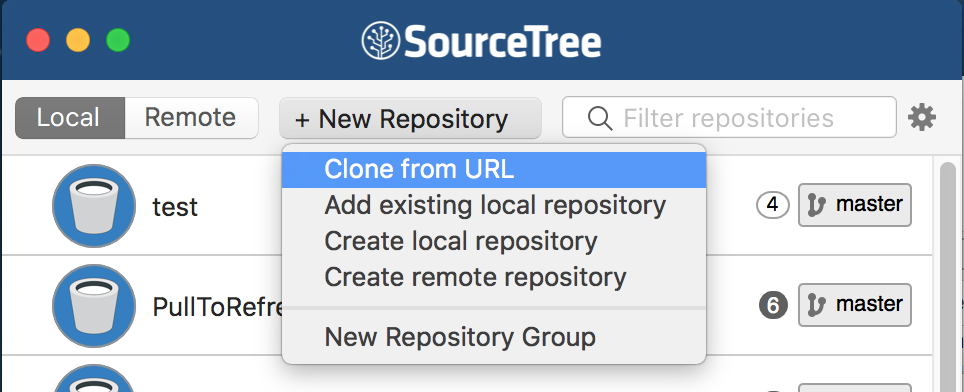Open the + New Repository dropdown
The height and width of the screenshot is (392, 964).
[410, 118]
